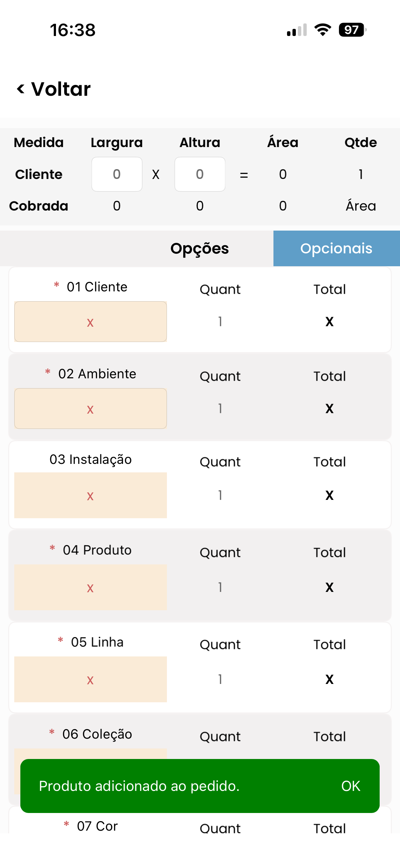
Task: Tap the 07 Cor option label
Action: [x=97, y=826]
